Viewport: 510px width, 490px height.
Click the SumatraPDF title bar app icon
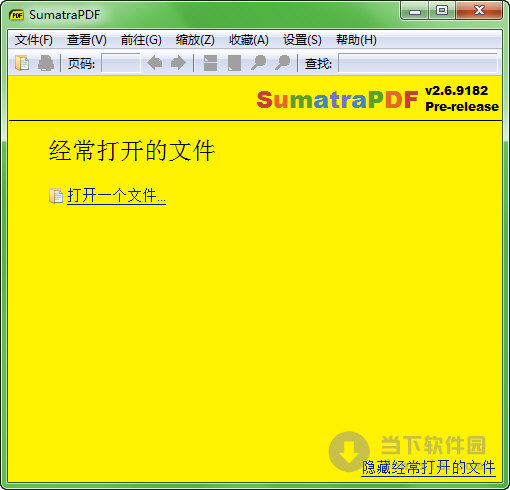click(16, 15)
